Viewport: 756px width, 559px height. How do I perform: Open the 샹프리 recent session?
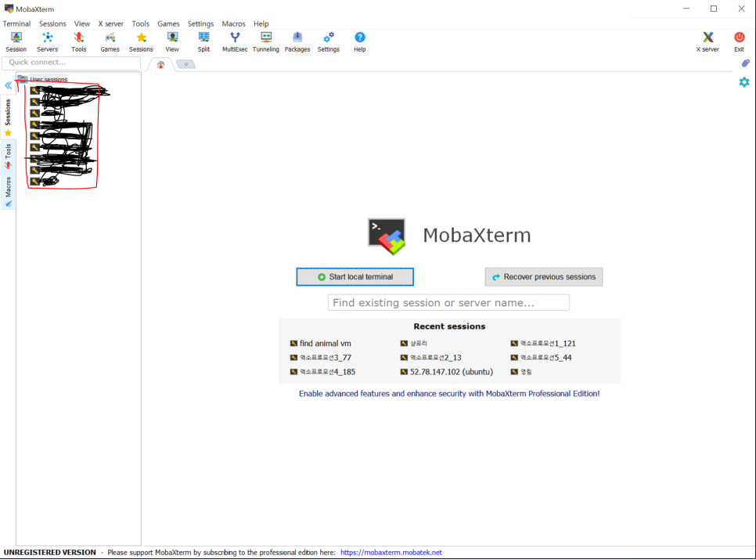(414, 344)
